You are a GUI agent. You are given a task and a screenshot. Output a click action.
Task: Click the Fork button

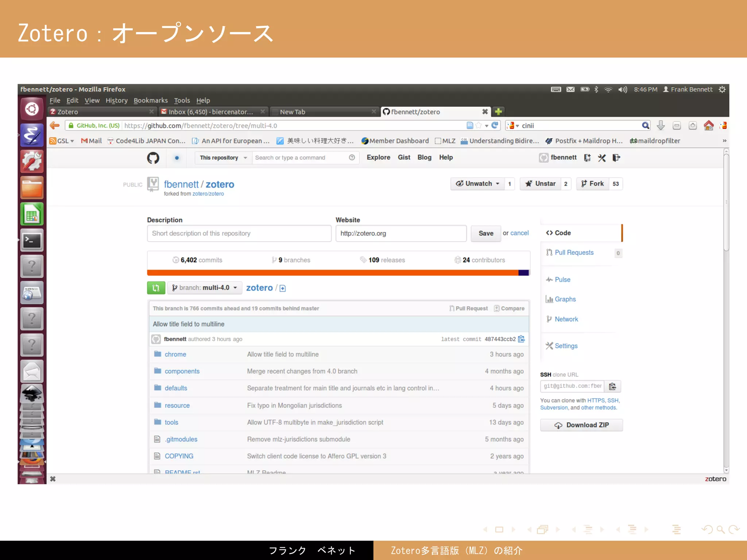pos(593,184)
